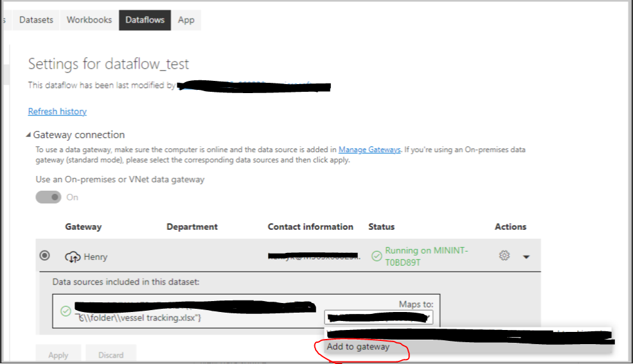Expand the Henry gateway row dropdown arrow
The width and height of the screenshot is (633, 364).
coord(526,257)
